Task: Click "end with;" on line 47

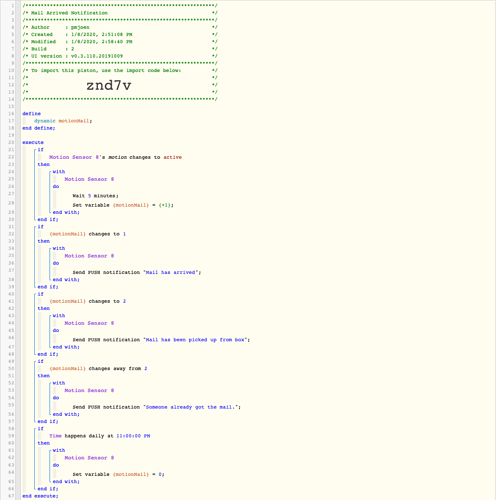Action: point(66,347)
